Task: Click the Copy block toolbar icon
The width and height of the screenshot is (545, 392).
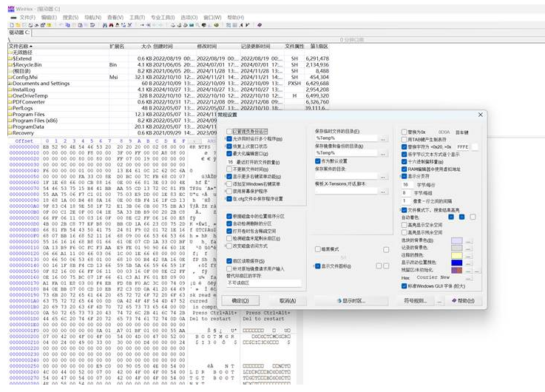Action: (68, 25)
